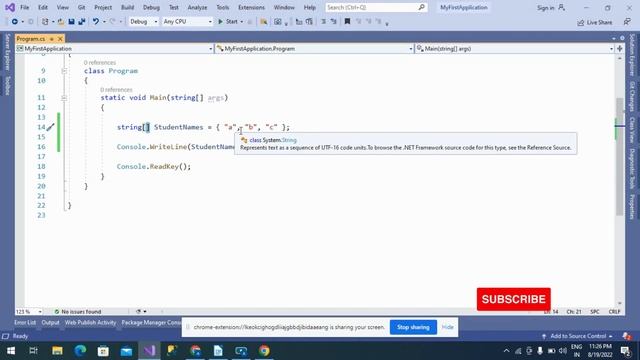The image size is (640, 360).
Task: Click the Save All icon
Action: point(82,22)
